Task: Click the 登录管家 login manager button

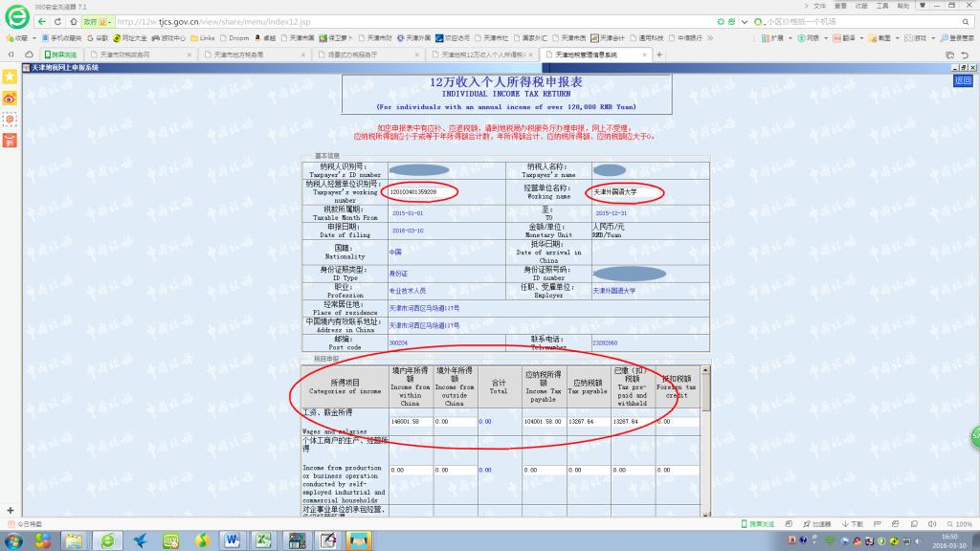Action: (x=957, y=38)
